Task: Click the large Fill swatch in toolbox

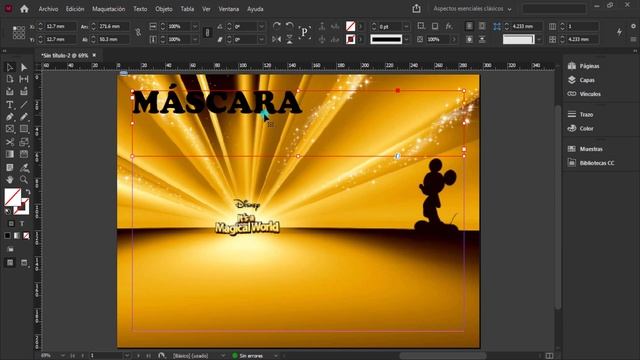Action: 12,197
